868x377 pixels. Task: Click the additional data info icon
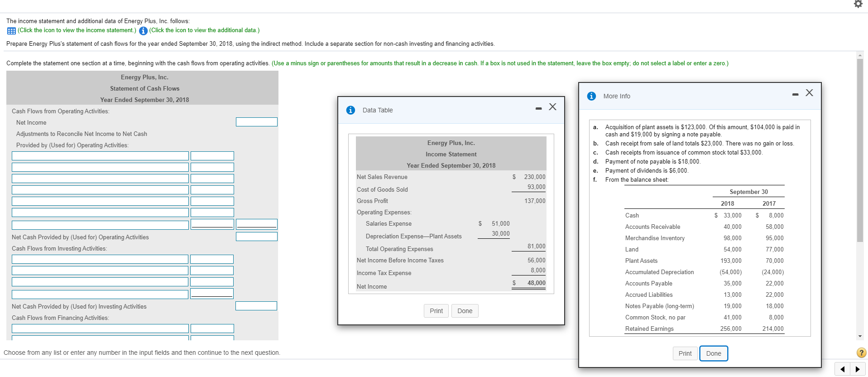[x=143, y=31]
